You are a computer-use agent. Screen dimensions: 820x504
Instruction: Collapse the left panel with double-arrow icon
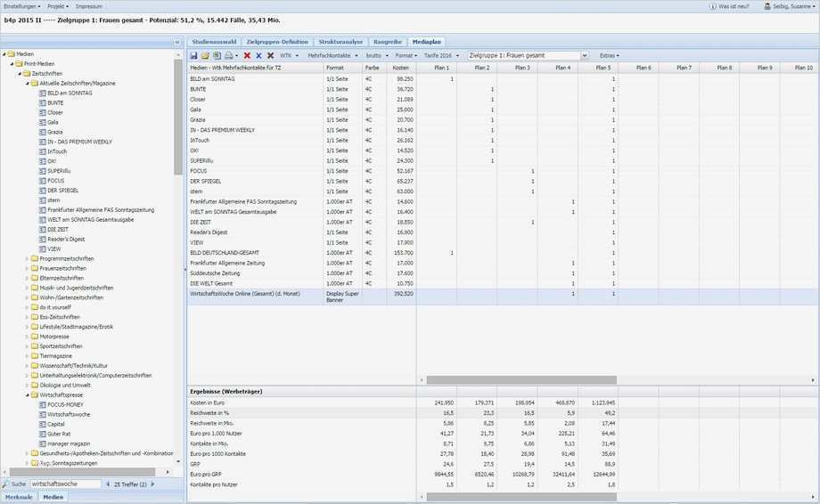177,42
